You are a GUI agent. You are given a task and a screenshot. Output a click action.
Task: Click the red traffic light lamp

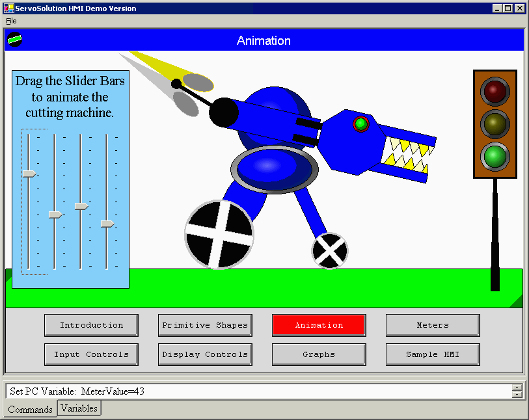click(x=495, y=91)
